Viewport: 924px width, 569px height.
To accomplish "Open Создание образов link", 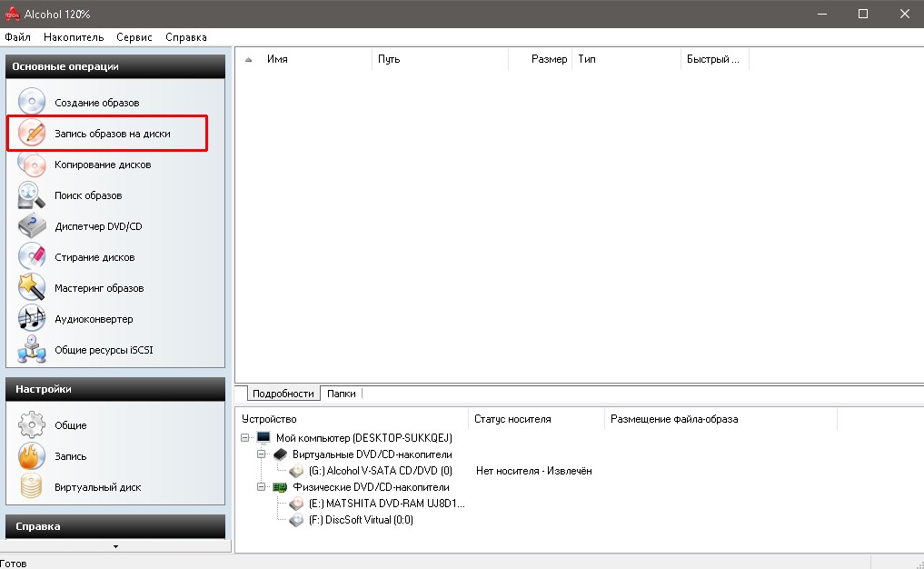I will coord(97,103).
